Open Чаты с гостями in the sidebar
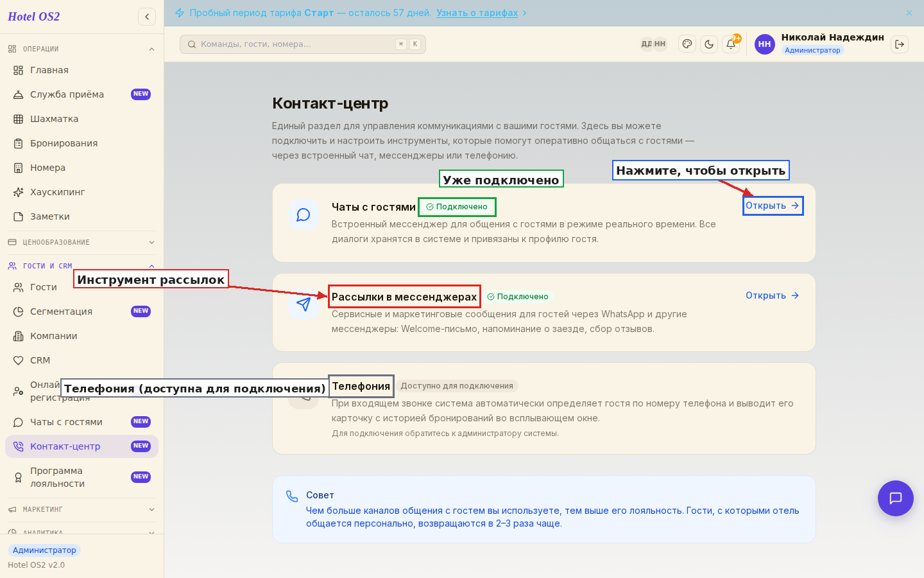This screenshot has width=924, height=578. [x=81, y=422]
